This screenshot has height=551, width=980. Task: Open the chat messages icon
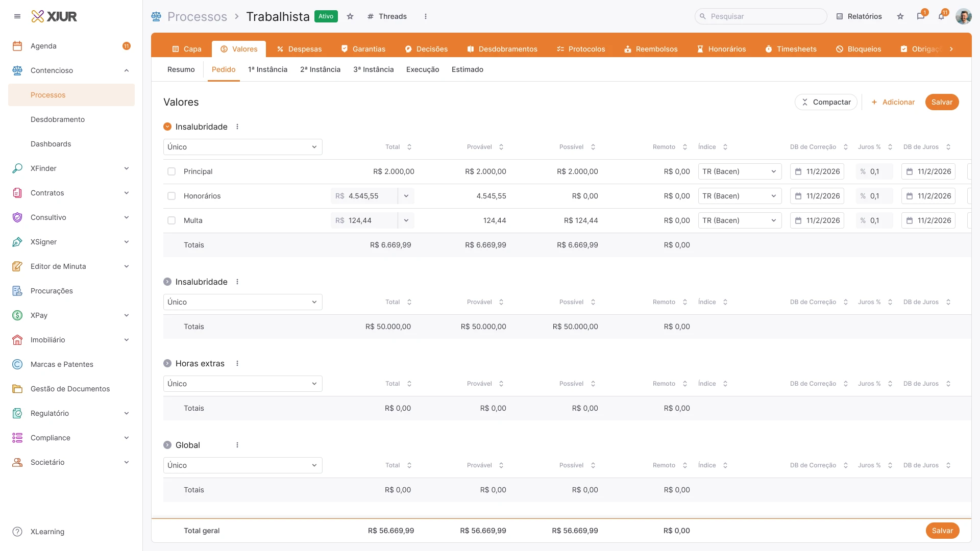click(920, 16)
